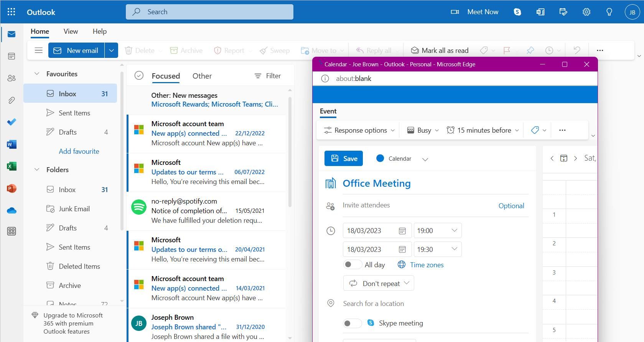The height and width of the screenshot is (342, 644).
Task: Open Categorize tag dropdown in event
Action: [539, 130]
